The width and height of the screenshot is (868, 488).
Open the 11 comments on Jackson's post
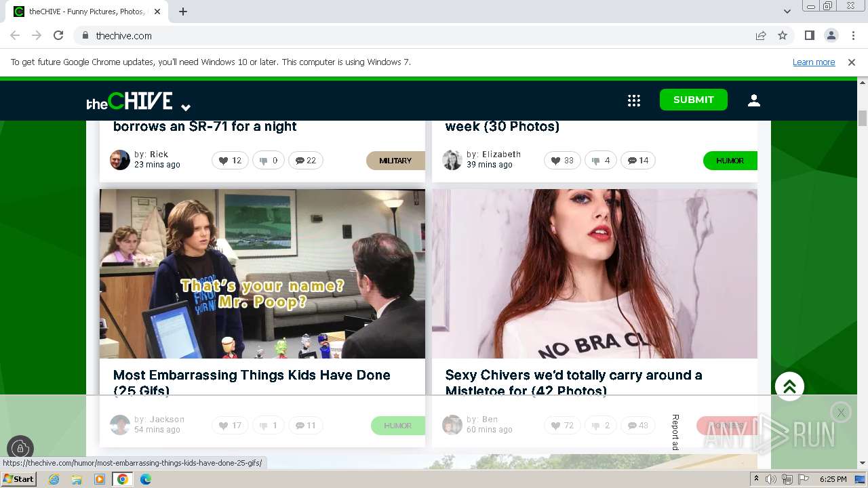(x=306, y=426)
